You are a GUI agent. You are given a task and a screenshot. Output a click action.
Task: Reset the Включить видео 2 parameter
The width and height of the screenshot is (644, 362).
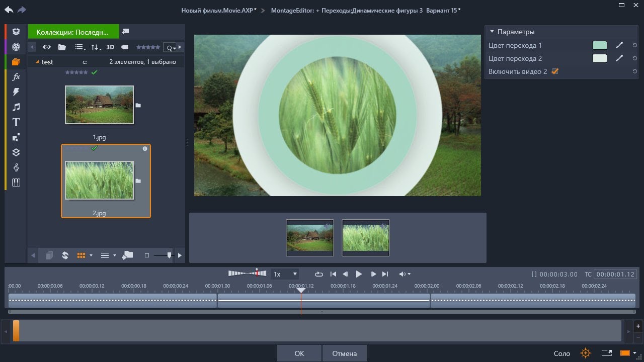[635, 71]
